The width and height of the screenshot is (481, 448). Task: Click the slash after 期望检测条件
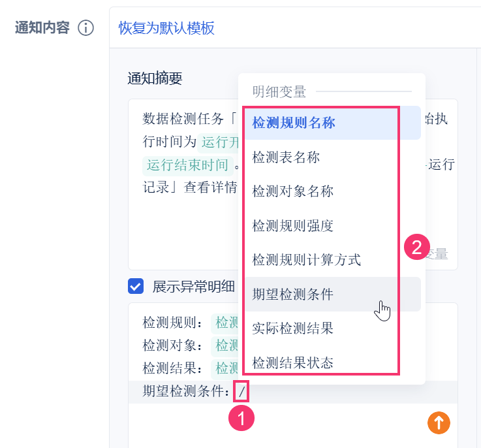pyautogui.click(x=241, y=391)
